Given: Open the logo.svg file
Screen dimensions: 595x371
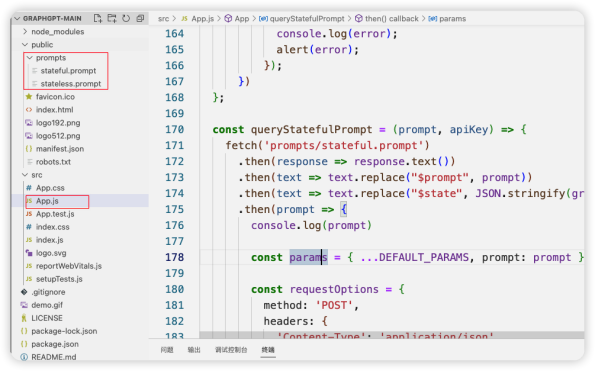Looking at the screenshot, I should 51,253.
